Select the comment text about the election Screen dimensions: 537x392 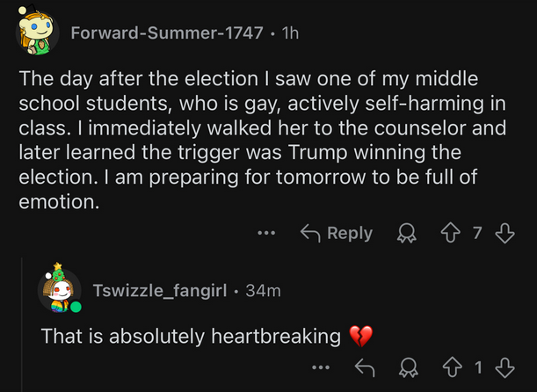(x=264, y=140)
